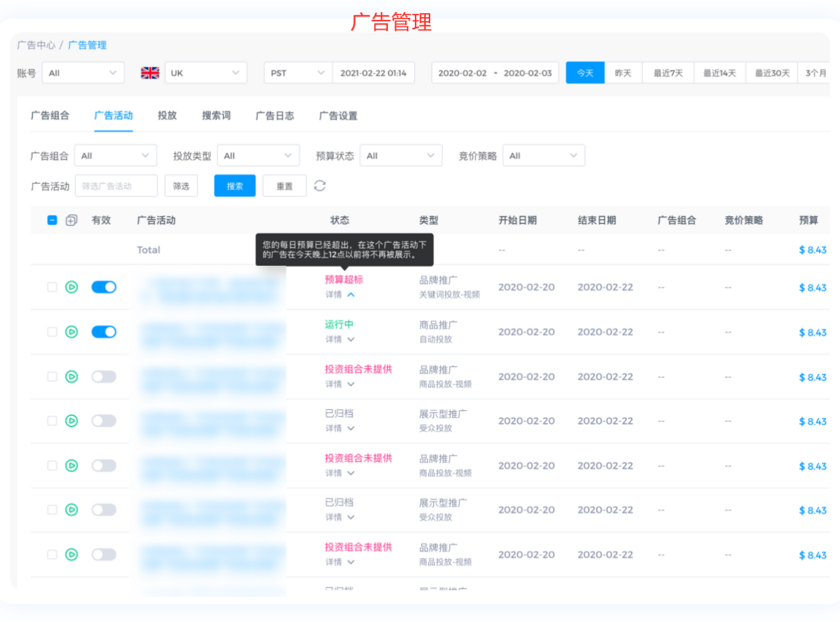Image resolution: width=840 pixels, height=622 pixels.
Task: Click the 重置 reset button
Action: point(284,186)
